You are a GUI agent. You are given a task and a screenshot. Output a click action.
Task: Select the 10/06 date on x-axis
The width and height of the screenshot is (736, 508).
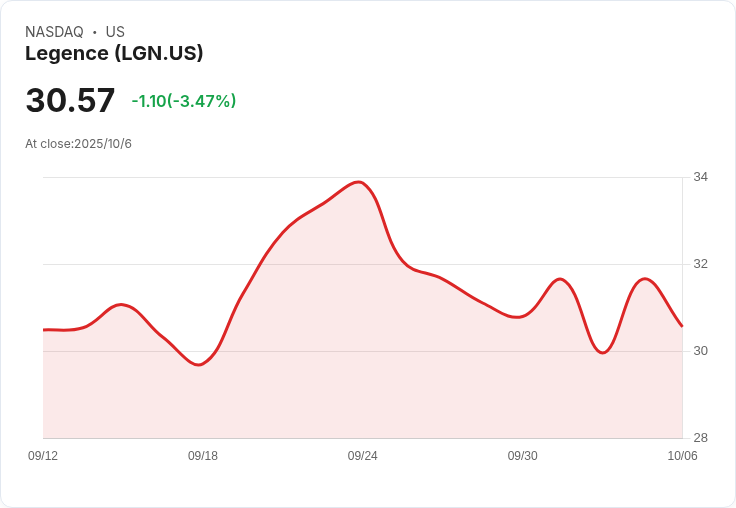pyautogui.click(x=682, y=456)
